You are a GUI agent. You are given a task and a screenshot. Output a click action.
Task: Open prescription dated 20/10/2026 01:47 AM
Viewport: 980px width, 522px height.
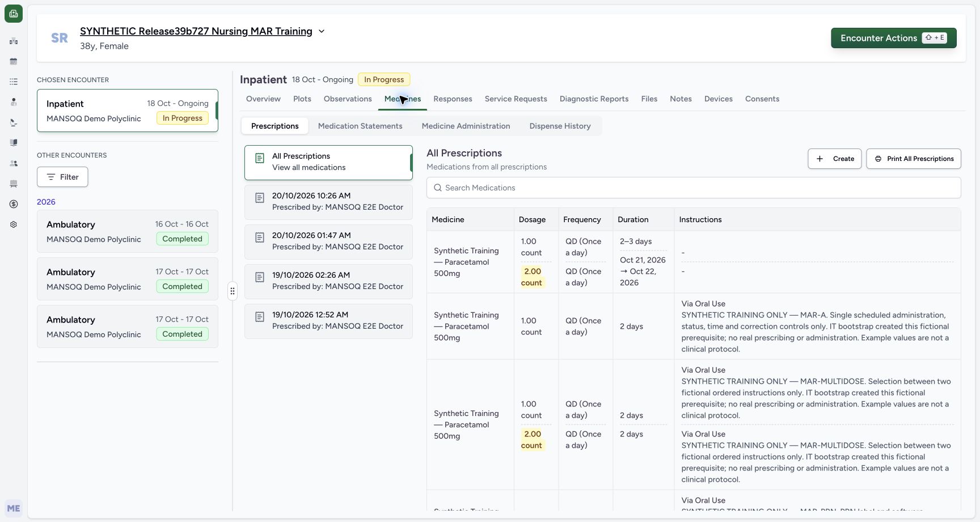(328, 241)
